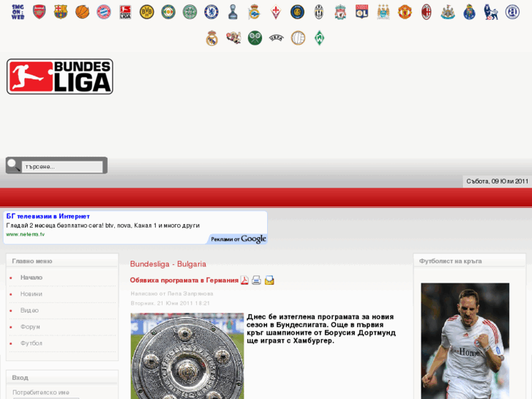
Task: Click the Newcastle United crest
Action: pos(448,12)
